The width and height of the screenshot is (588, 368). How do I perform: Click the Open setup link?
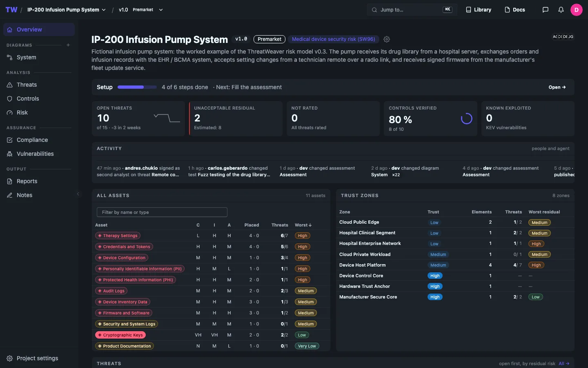coord(557,87)
